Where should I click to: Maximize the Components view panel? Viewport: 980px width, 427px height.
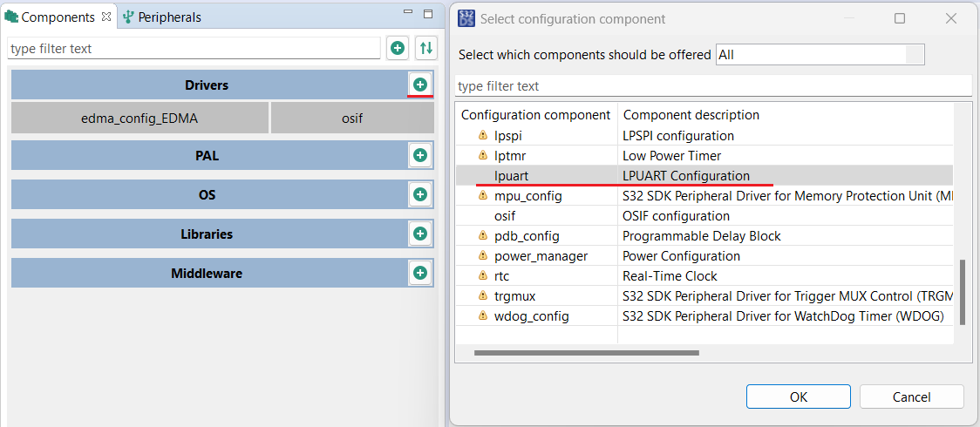point(428,14)
